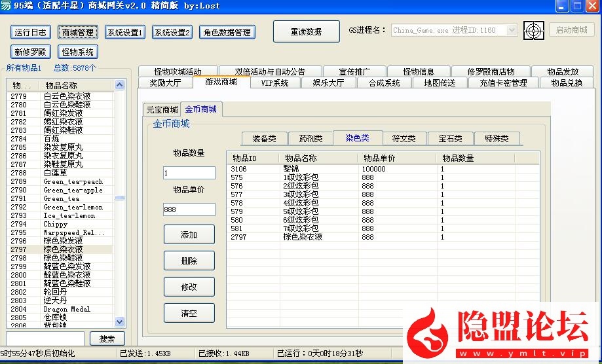Viewport: 602px width, 364px height.
Task: Focus the 物品单价 price input field
Action: point(189,209)
